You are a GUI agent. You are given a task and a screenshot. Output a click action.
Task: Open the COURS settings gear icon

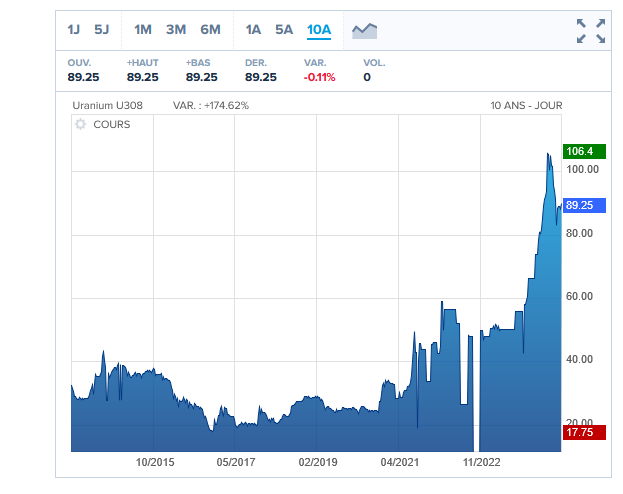pos(80,124)
